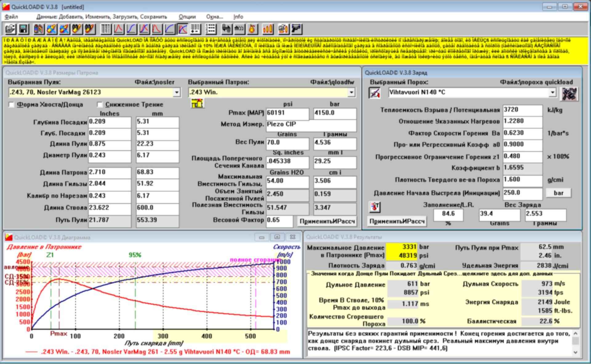This screenshot has height=364, width=591.
Task: Minimize the Диаграмма diagram window
Action: click(x=262, y=237)
